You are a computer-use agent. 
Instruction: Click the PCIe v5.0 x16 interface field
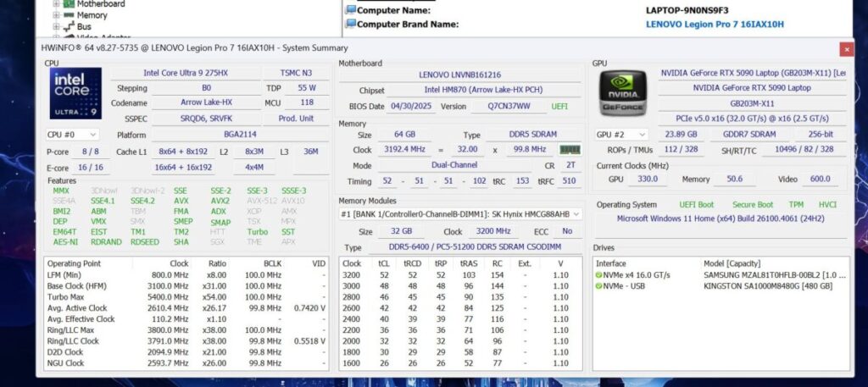(753, 119)
